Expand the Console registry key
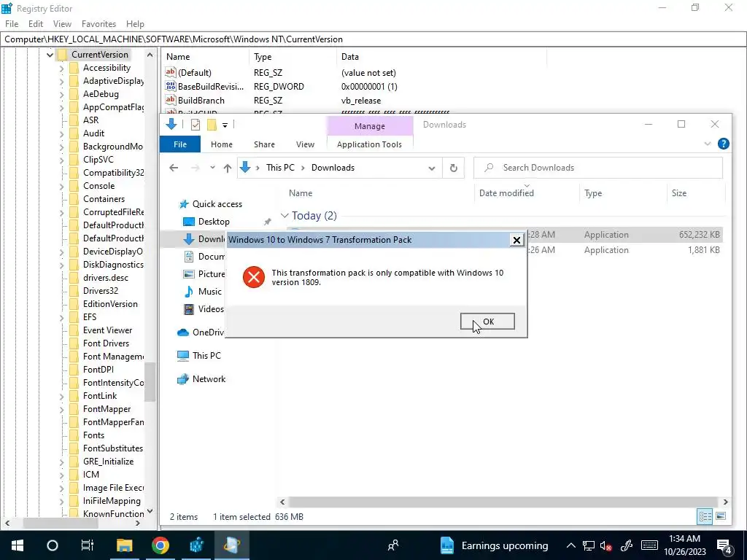This screenshot has height=560, width=747. 62,186
